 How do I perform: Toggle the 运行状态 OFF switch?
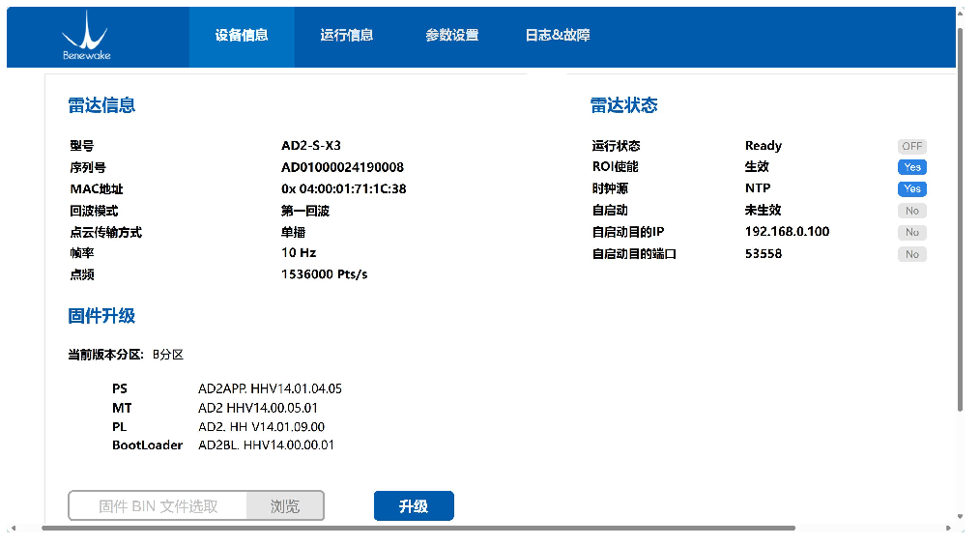point(912,146)
